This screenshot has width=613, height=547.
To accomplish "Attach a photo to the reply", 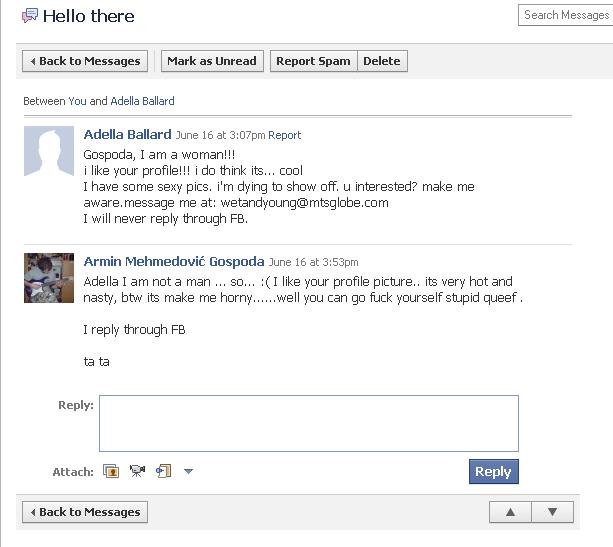I will pos(112,471).
